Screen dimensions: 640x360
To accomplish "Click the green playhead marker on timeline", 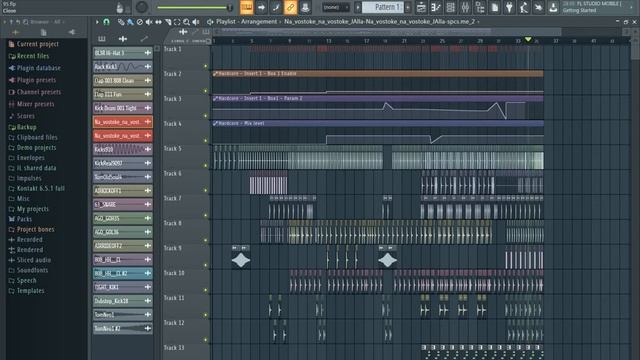I will pos(528,40).
